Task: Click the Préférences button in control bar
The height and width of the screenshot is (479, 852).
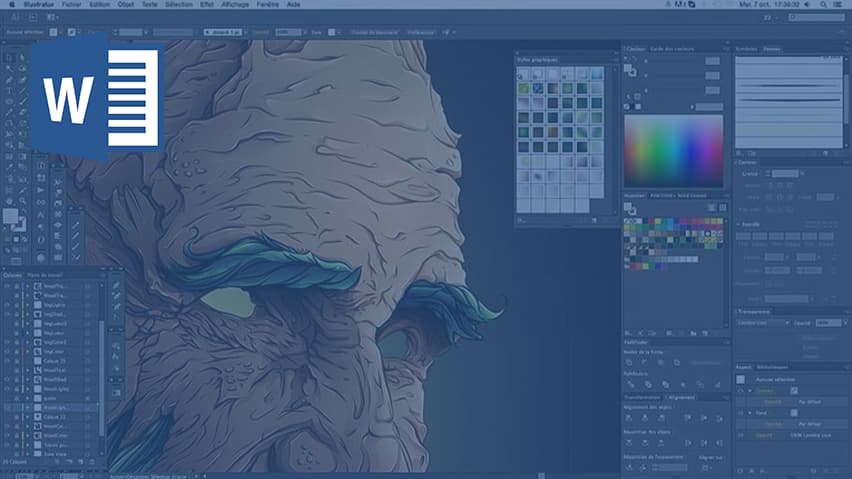Action: tap(421, 33)
